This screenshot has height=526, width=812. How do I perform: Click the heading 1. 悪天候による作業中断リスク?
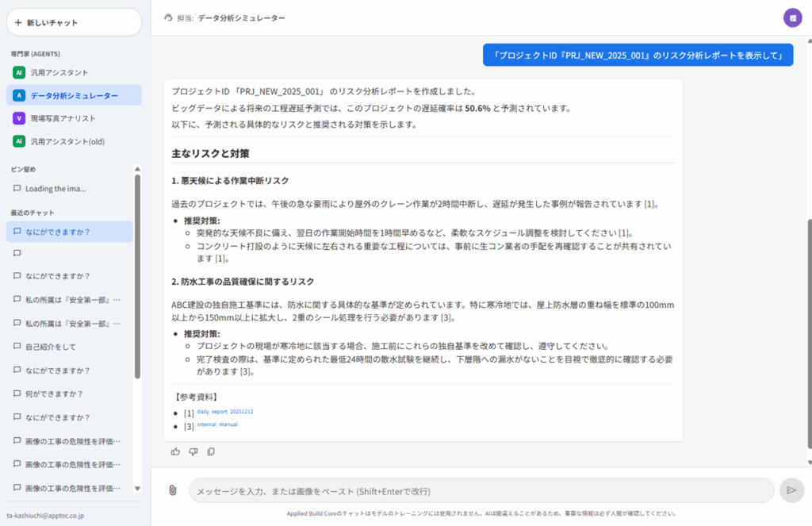[230, 180]
